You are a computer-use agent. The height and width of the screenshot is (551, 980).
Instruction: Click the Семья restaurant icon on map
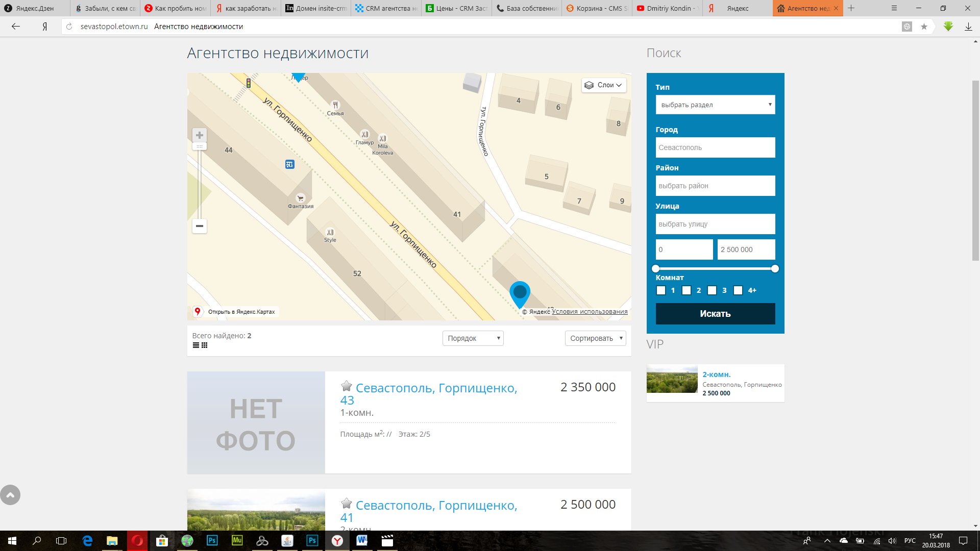[x=335, y=105]
